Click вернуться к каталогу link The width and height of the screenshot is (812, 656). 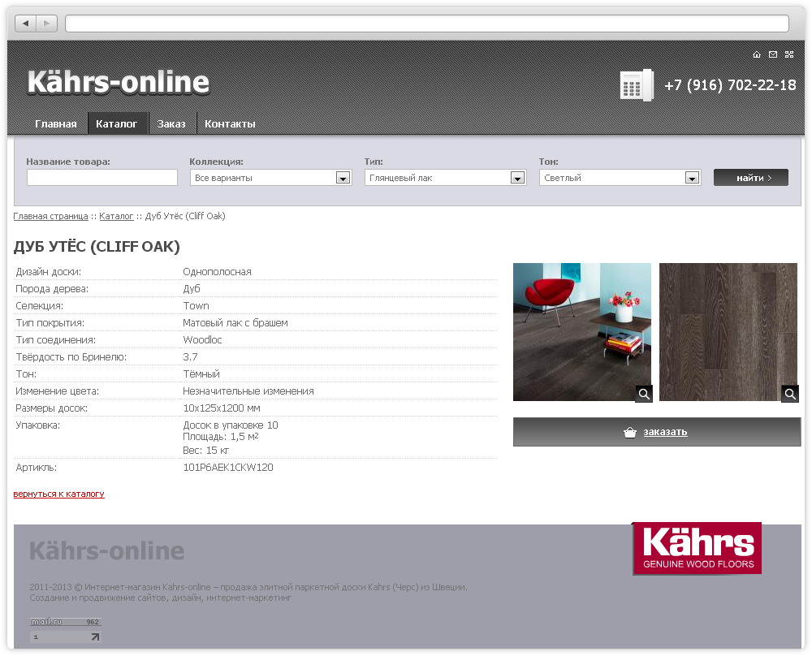[x=59, y=494]
